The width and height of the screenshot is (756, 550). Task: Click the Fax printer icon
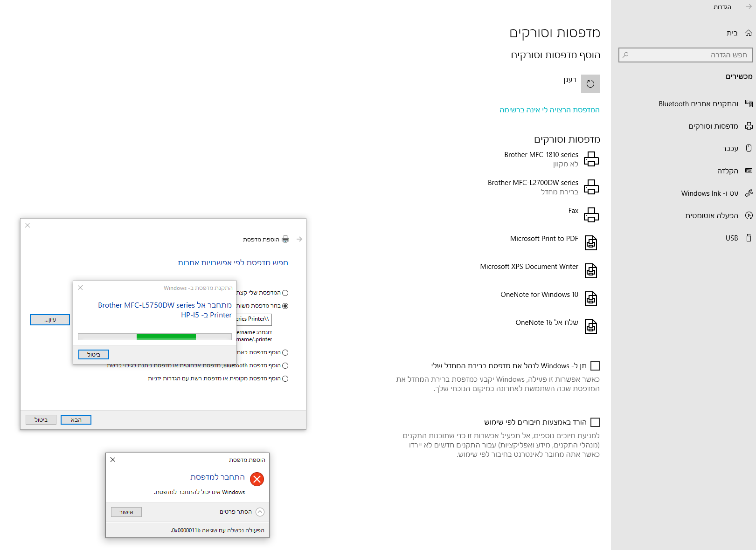591,215
